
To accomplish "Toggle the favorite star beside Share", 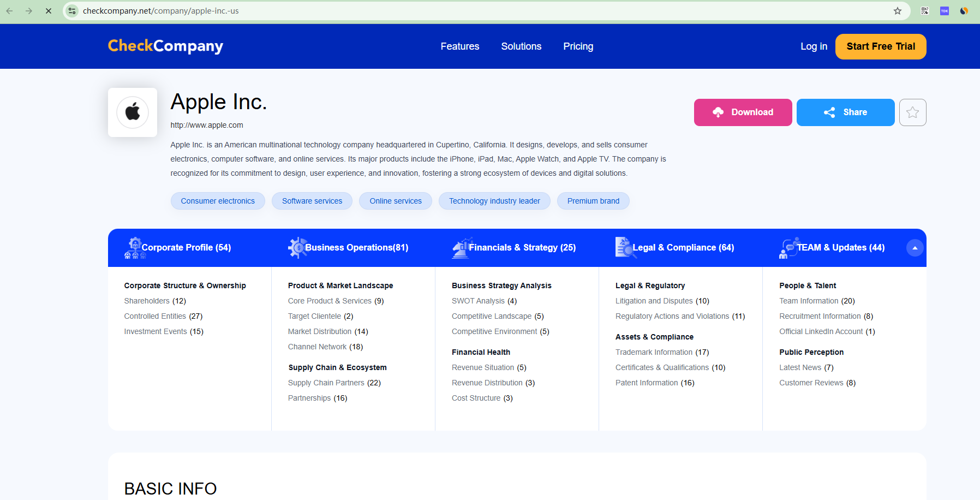I will (912, 112).
